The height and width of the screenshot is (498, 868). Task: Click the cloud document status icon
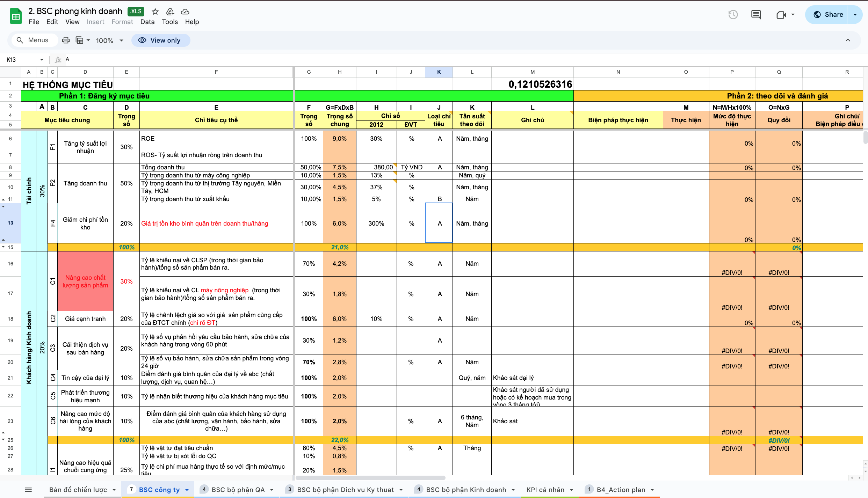[185, 12]
